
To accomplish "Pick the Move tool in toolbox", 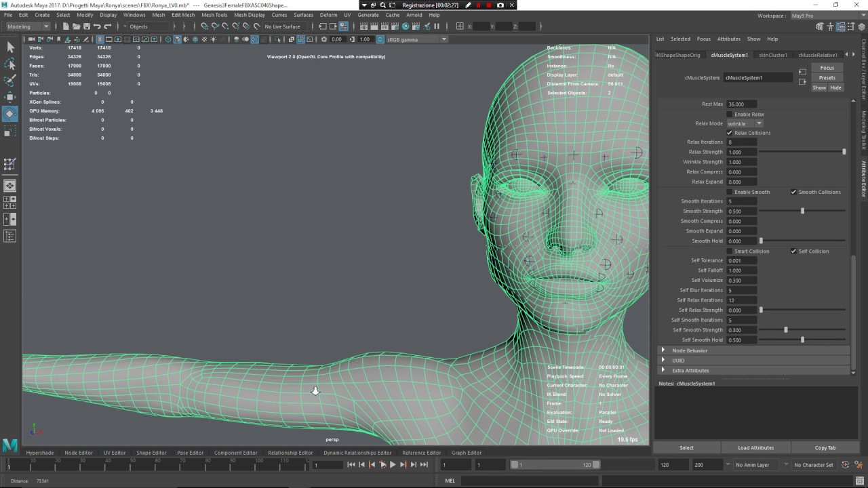I will (10, 97).
